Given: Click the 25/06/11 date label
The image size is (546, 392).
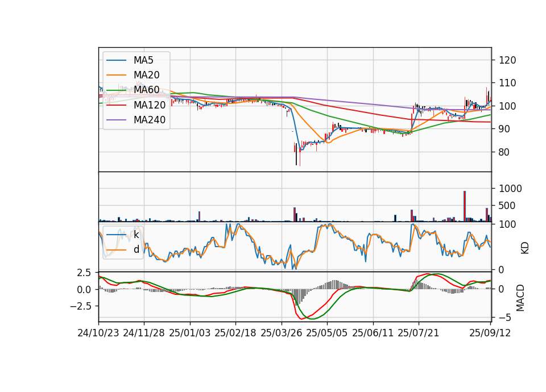Looking at the screenshot, I should [x=373, y=333].
